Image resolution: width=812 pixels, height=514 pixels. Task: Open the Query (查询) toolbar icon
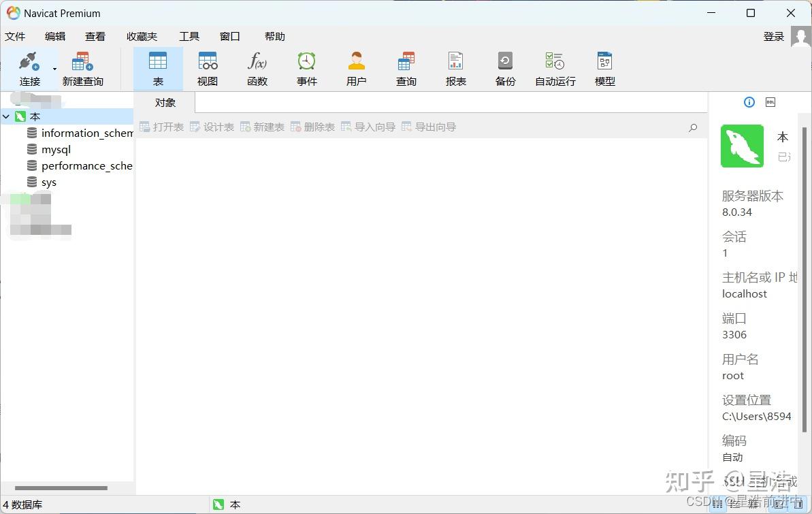click(x=406, y=68)
